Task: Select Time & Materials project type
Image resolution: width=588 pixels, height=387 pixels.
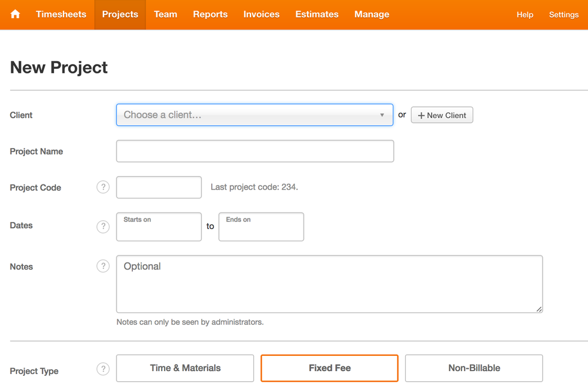Action: (x=185, y=368)
